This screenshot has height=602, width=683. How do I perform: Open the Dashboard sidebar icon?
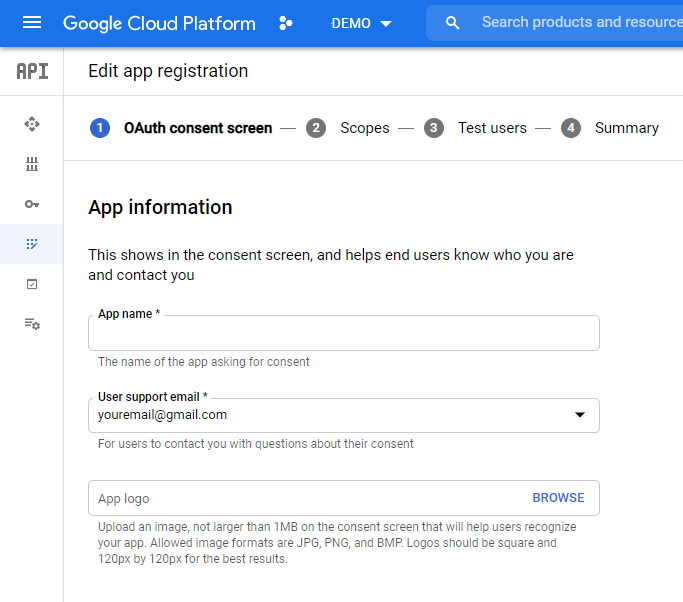(32, 124)
